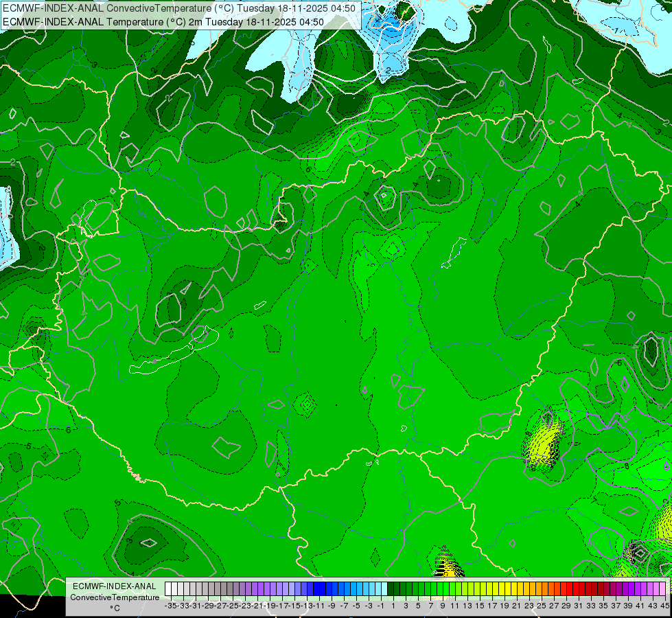Select the -35 value on the legend scale
672x618 pixels.
coord(170,606)
